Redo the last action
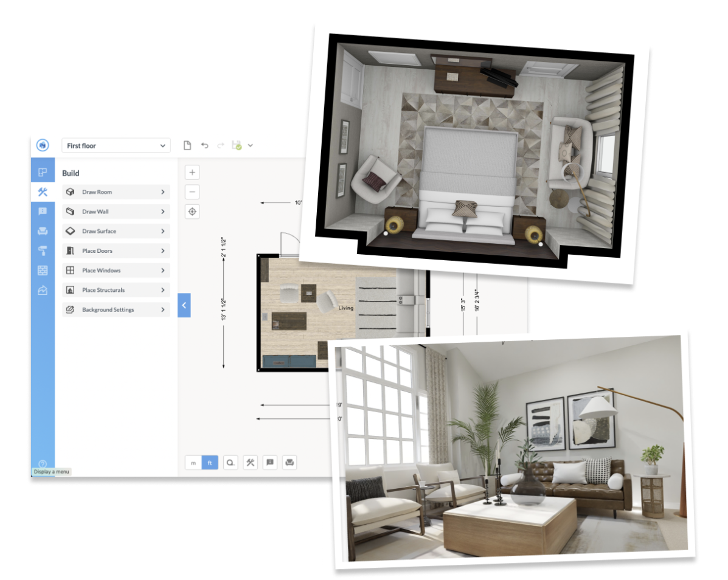The height and width of the screenshot is (580, 728). pyautogui.click(x=221, y=145)
